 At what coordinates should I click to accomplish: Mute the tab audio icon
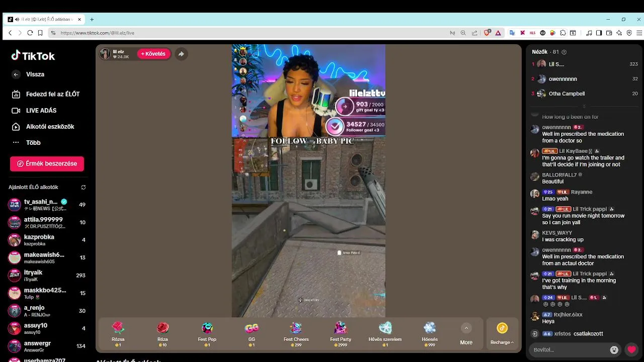click(x=17, y=20)
